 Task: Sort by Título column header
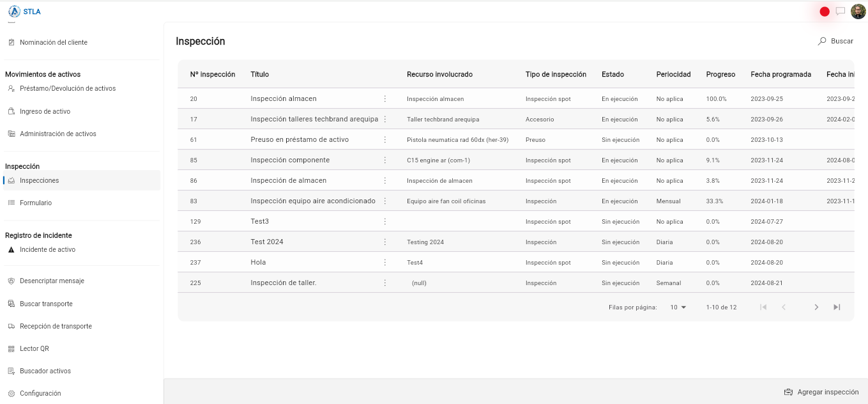point(259,74)
